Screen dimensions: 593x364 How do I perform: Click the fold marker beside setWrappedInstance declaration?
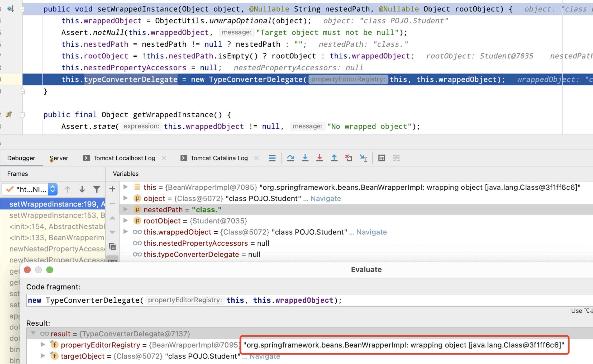tap(22, 10)
